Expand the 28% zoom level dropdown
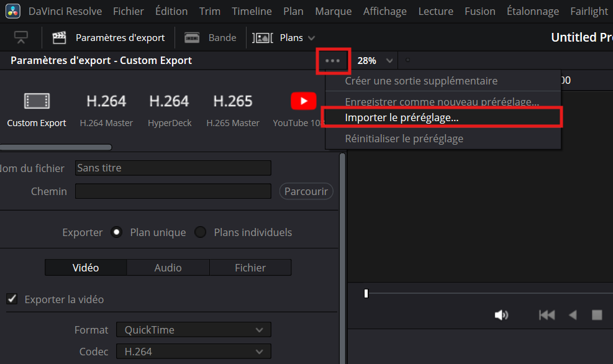 click(x=375, y=61)
